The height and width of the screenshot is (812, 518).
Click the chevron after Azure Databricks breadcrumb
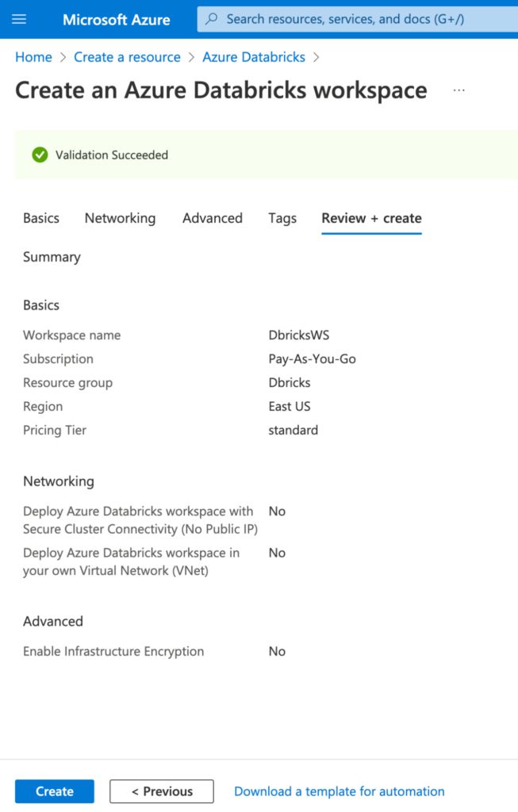tap(317, 57)
